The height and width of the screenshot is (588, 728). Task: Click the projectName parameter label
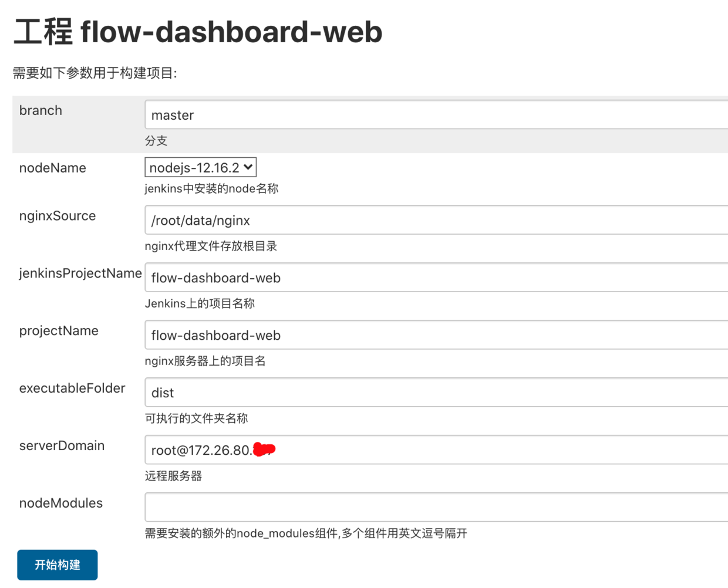59,331
